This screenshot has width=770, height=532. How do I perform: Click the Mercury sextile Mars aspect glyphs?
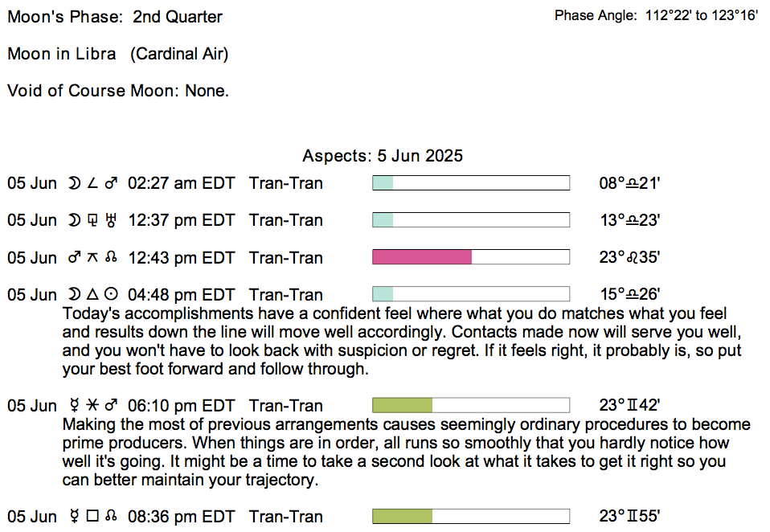(93, 406)
